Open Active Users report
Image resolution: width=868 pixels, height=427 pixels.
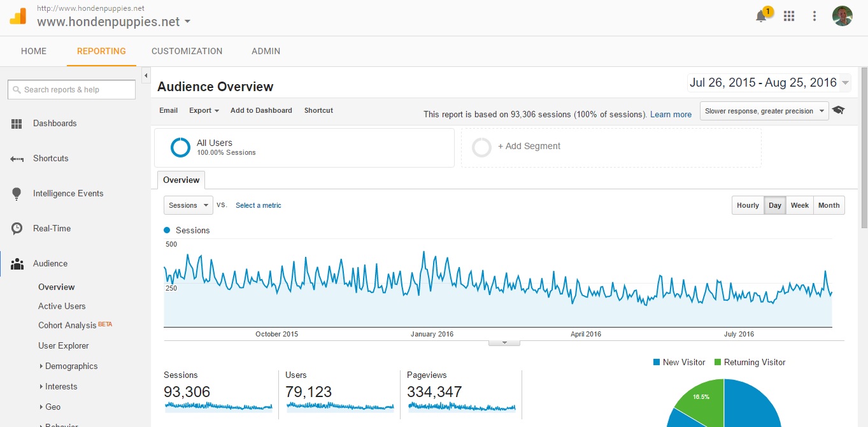pos(62,307)
